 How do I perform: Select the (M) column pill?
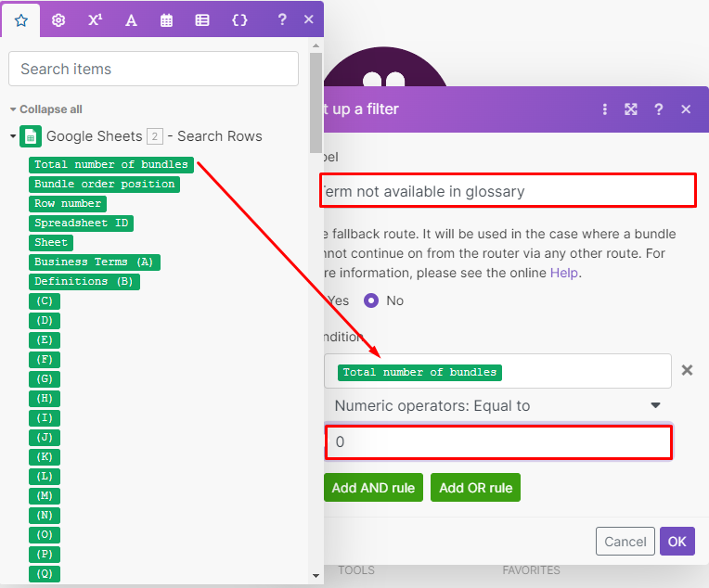(x=45, y=495)
